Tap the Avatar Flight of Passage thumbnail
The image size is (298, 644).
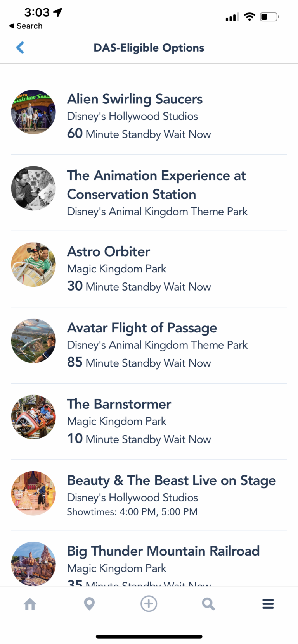coord(33,341)
